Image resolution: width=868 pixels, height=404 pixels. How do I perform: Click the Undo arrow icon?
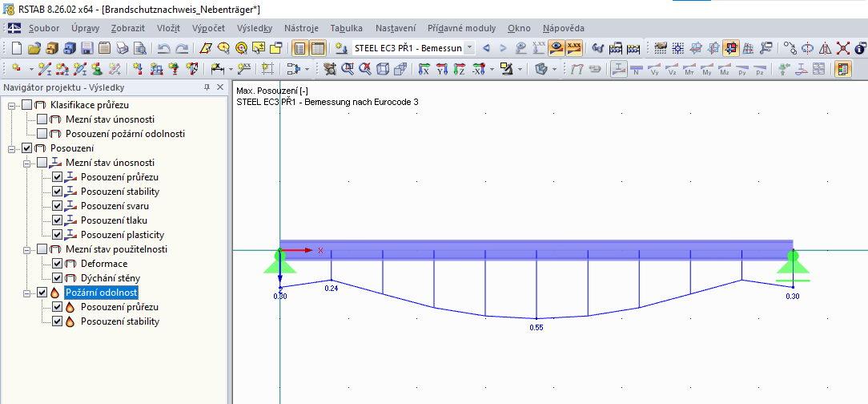click(164, 48)
